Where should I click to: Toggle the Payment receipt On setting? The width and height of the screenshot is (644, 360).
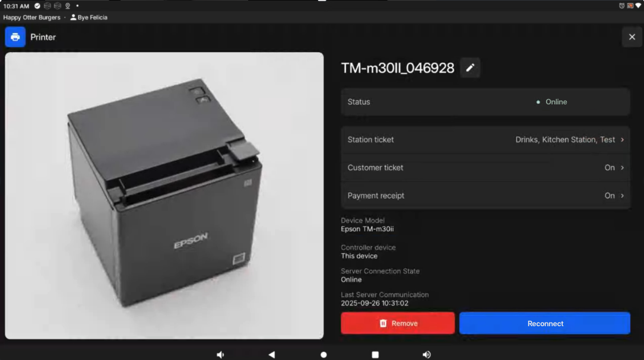pos(609,196)
